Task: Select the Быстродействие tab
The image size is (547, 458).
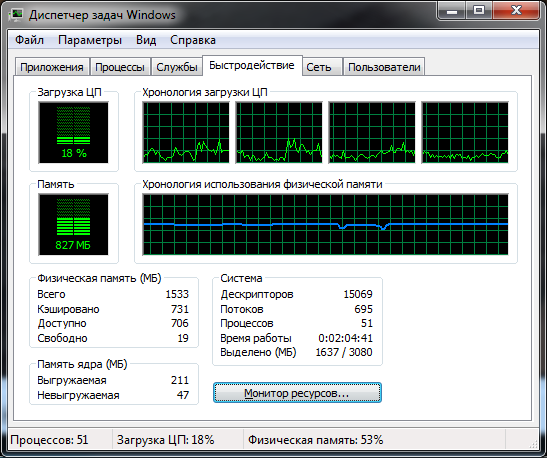Action: (252, 65)
